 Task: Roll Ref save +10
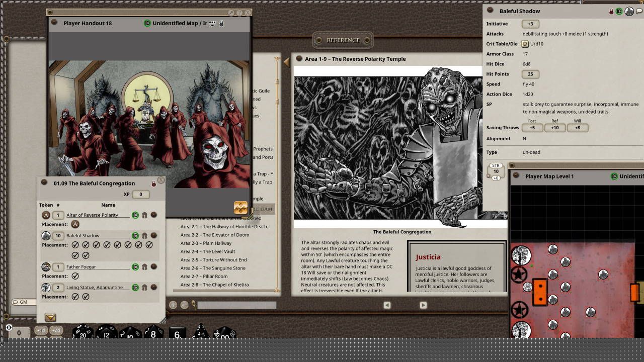pos(555,128)
